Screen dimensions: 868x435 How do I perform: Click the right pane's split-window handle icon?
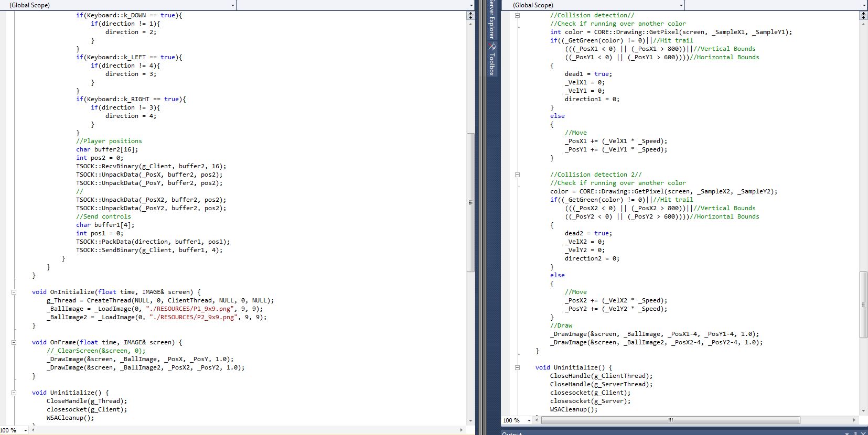(x=863, y=15)
